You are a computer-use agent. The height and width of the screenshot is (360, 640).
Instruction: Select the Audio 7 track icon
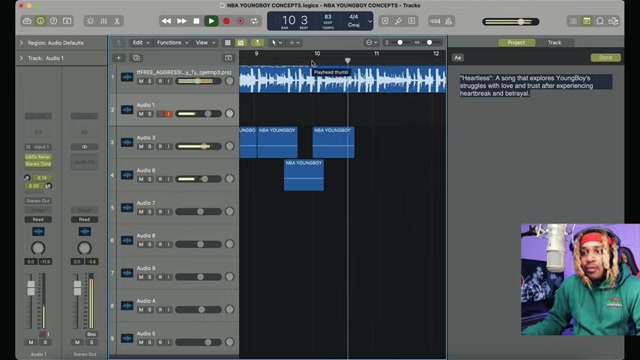[127, 208]
